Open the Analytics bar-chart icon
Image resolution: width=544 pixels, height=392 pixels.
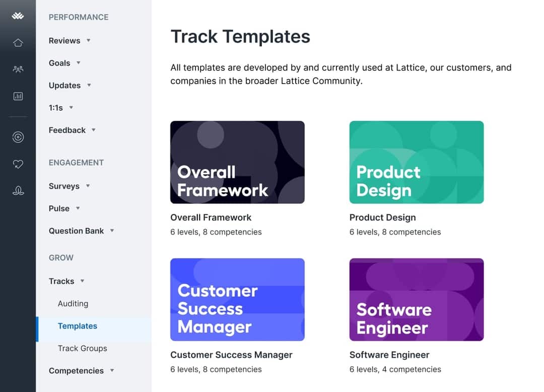coord(18,96)
